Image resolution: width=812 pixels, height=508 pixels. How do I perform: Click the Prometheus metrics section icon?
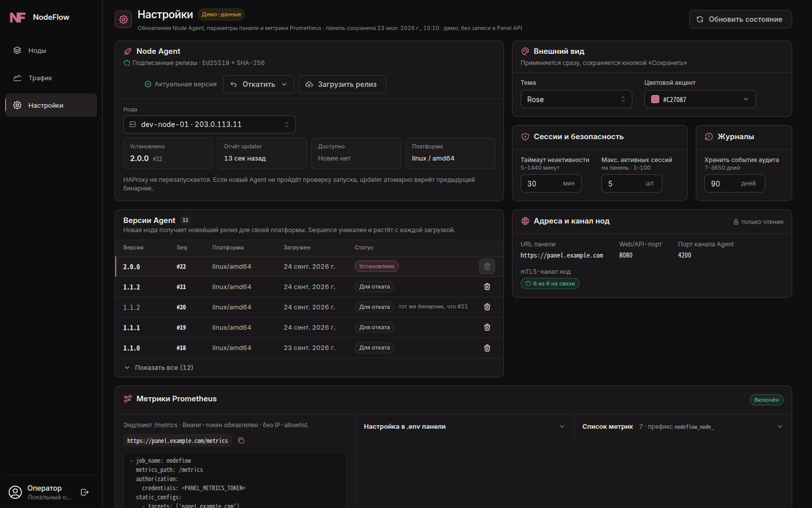pos(128,399)
